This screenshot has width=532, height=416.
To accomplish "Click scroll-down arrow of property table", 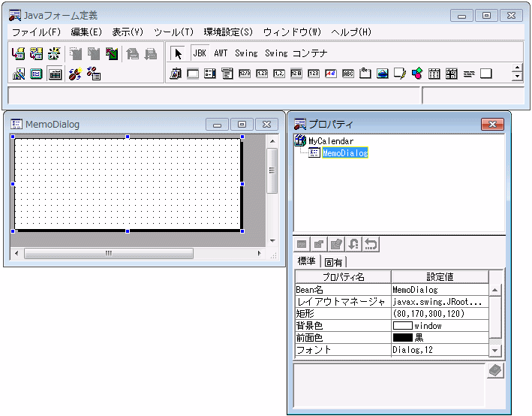I will coord(495,351).
